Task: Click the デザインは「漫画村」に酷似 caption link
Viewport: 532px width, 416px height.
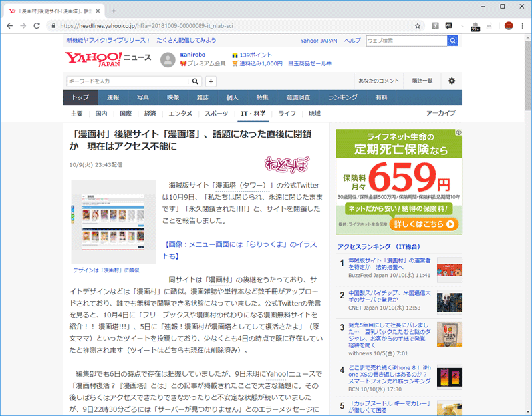Action: (106, 270)
